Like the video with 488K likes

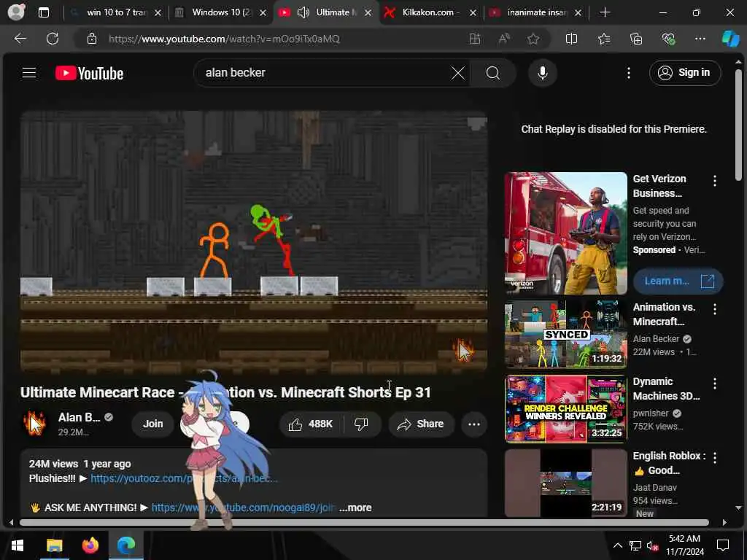tap(311, 424)
